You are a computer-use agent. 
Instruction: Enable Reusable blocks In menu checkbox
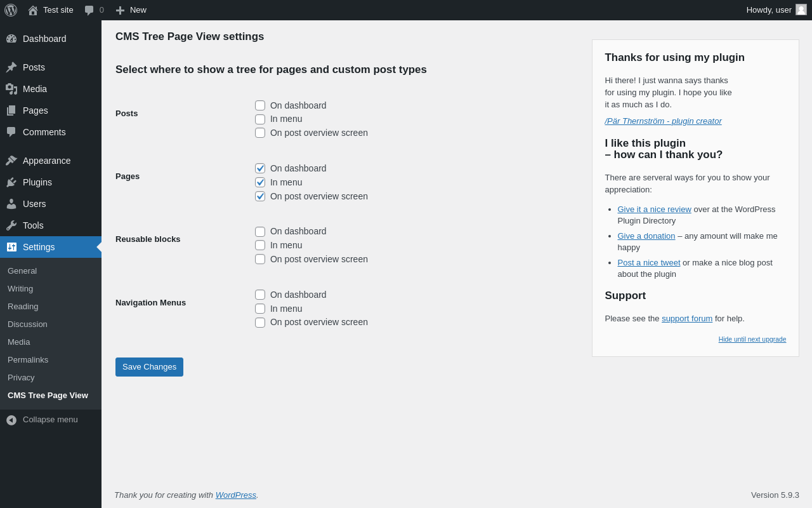click(x=260, y=245)
